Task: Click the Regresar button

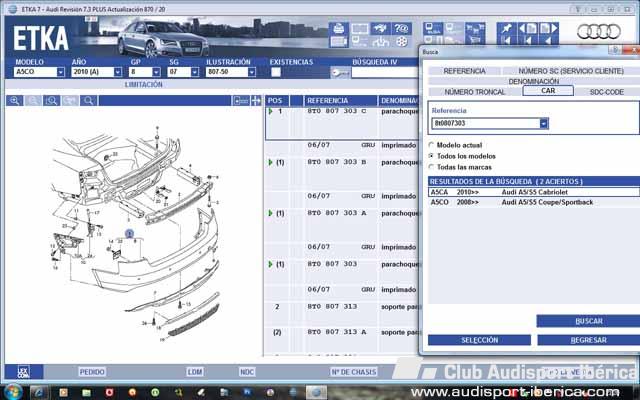Action: [589, 340]
